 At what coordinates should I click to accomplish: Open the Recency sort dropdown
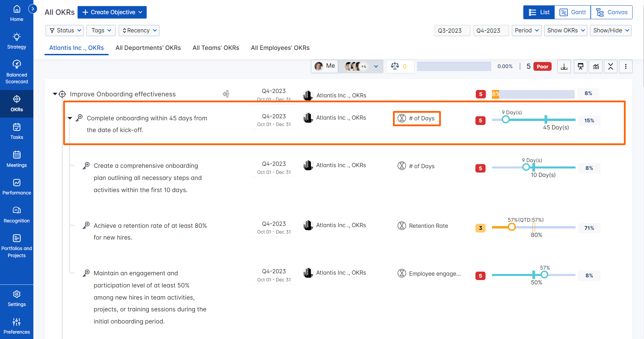139,30
